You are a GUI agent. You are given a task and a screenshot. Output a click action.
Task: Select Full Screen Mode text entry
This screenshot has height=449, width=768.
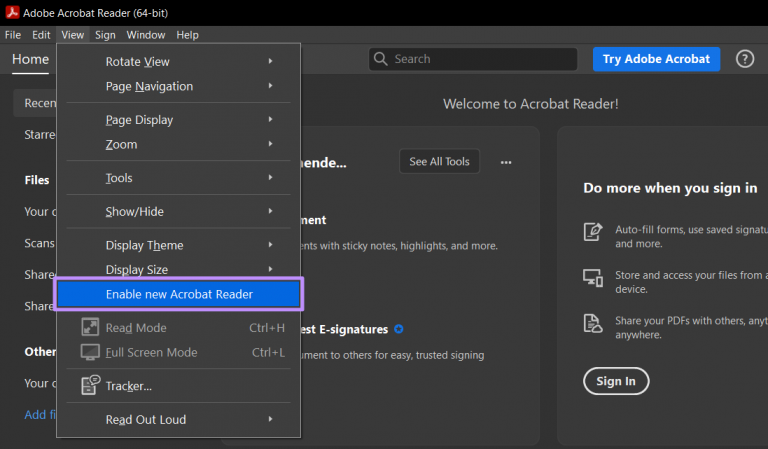[151, 352]
